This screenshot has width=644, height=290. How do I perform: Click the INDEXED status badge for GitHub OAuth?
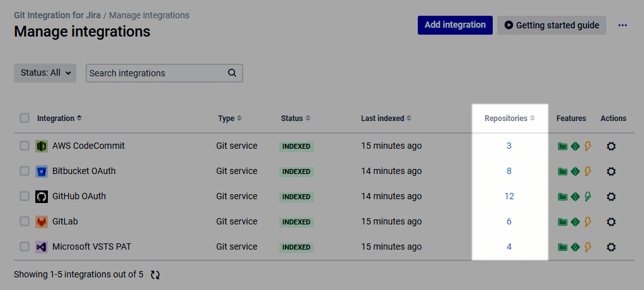pyautogui.click(x=296, y=197)
